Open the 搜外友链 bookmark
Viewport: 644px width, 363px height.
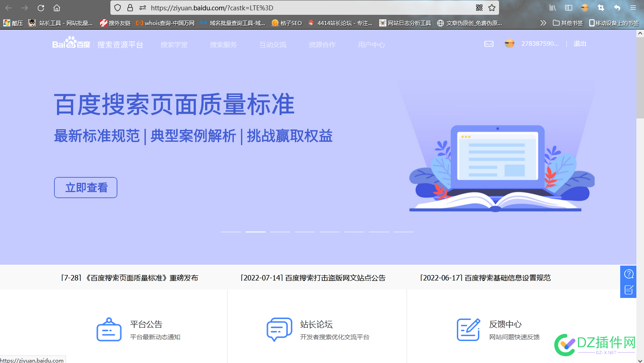pyautogui.click(x=115, y=23)
